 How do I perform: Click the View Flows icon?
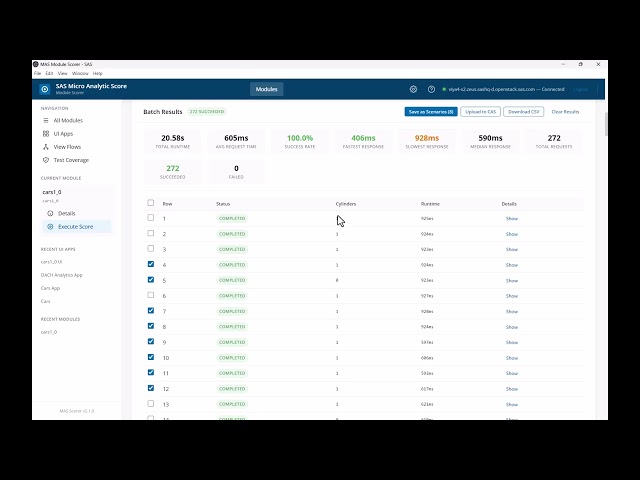click(46, 147)
